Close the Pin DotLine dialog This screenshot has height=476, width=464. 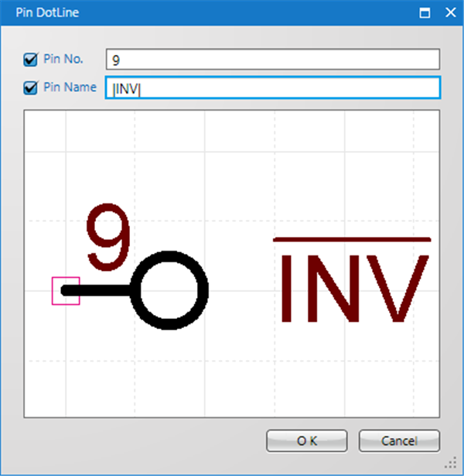point(451,12)
